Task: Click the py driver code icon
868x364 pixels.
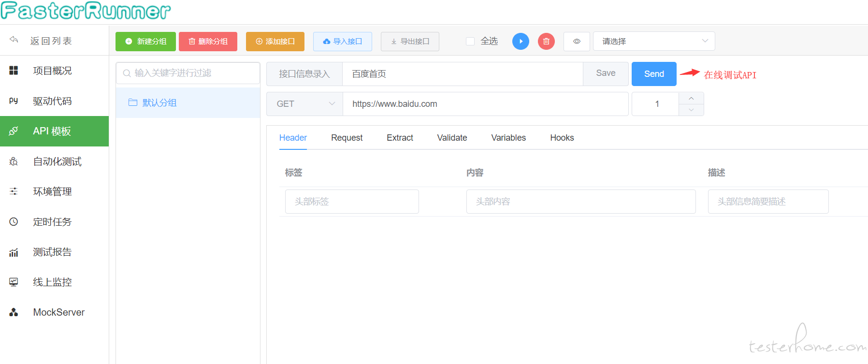Action: pos(14,101)
